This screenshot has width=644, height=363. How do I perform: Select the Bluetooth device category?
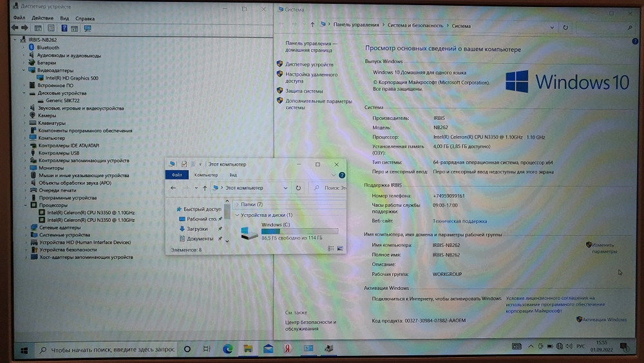48,48
